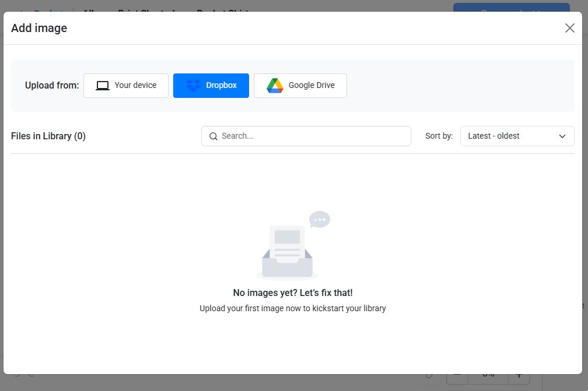Screen dimensions: 588x391
Task: Click the Latest - oldest sort value
Action: (494, 136)
